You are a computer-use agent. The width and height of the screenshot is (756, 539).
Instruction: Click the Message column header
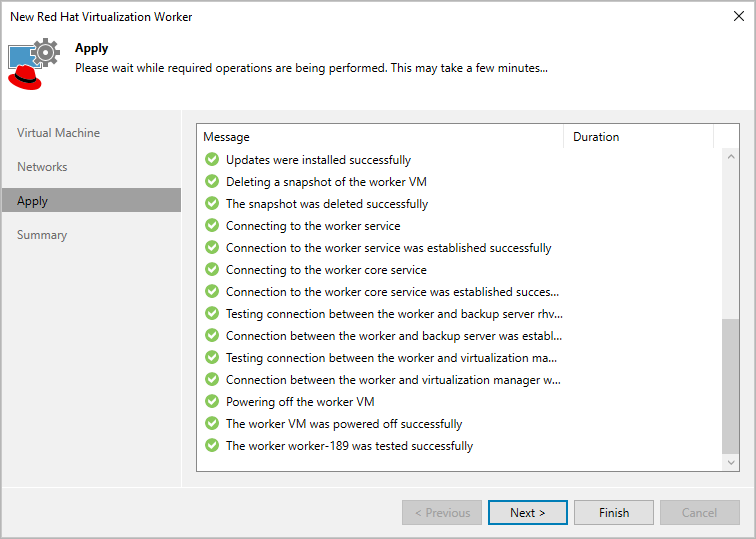pyautogui.click(x=380, y=137)
